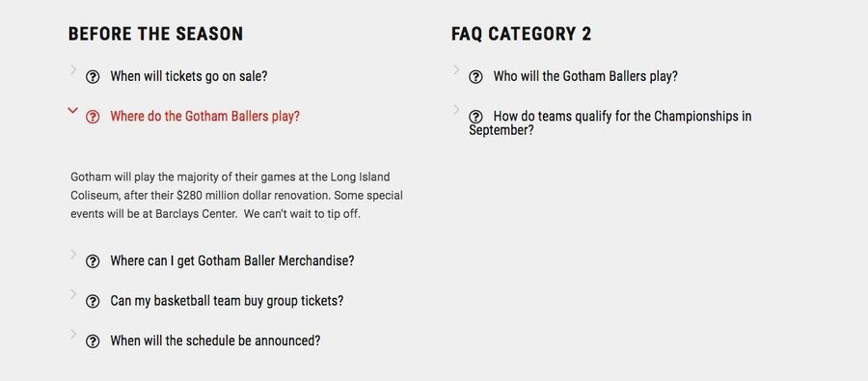868x381 pixels.
Task: Close the open "Where do the Gotham Ballers play?" answer
Action: click(204, 117)
